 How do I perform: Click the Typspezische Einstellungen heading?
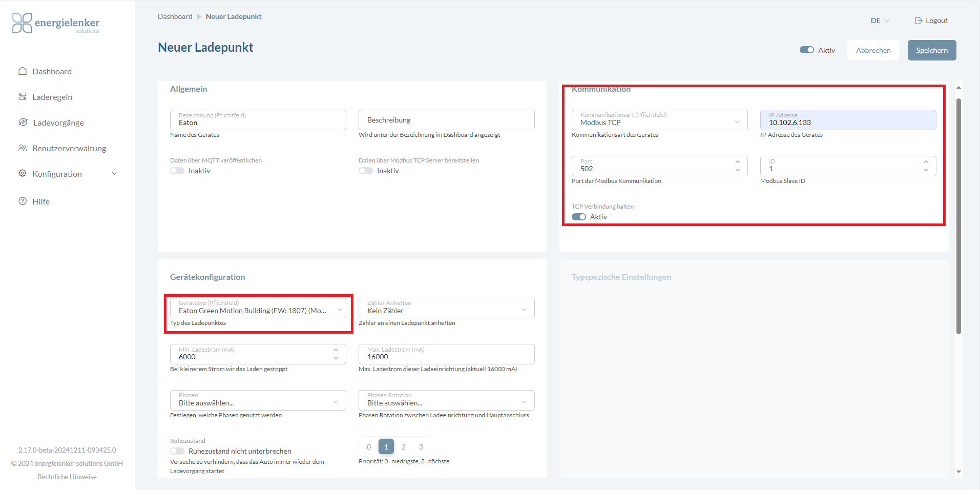click(x=621, y=277)
